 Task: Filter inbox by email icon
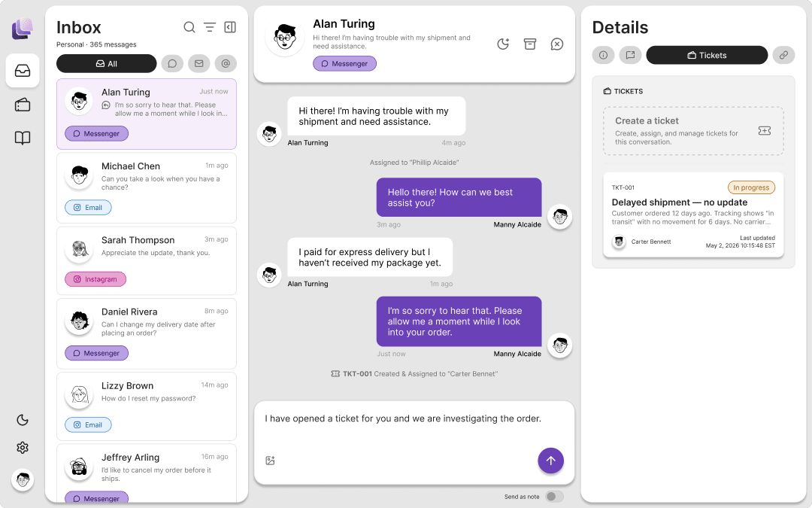[198, 64]
